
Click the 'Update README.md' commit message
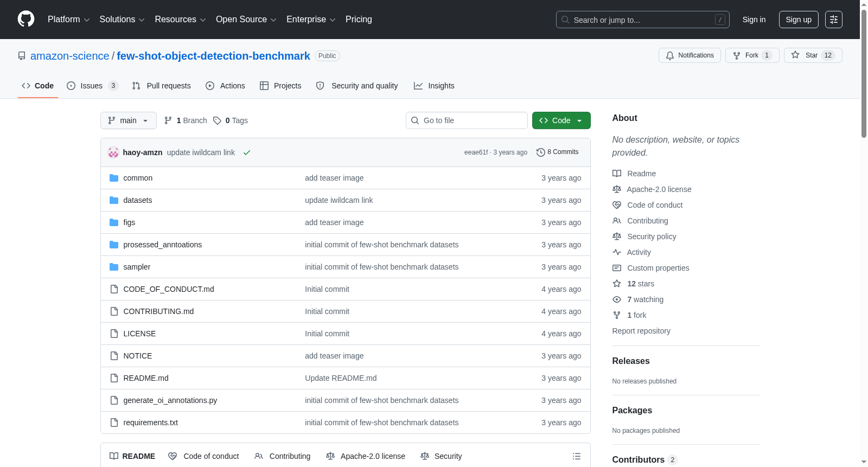[341, 378]
